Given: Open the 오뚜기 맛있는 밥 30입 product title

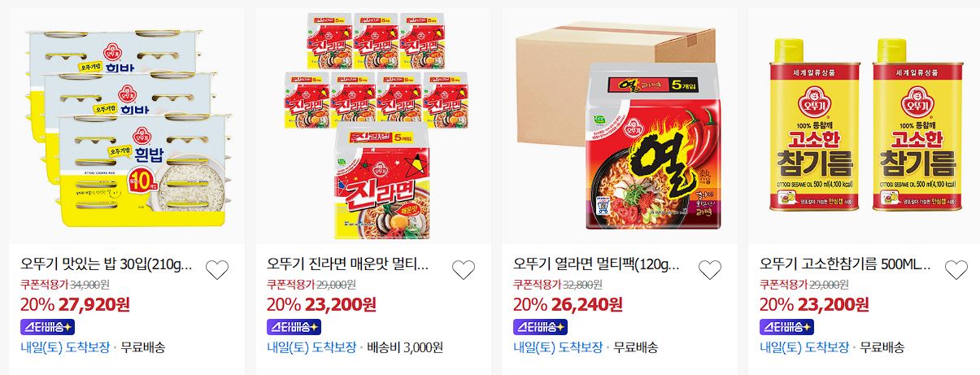Looking at the screenshot, I should (x=107, y=265).
